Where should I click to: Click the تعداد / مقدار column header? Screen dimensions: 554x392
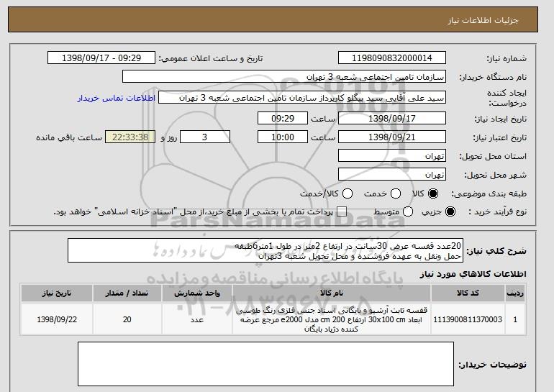click(x=127, y=293)
